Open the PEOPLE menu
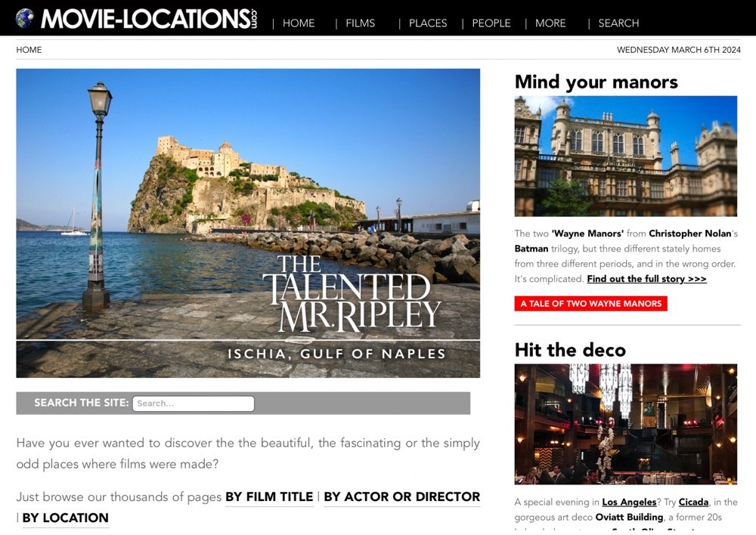756x535 pixels. click(491, 23)
